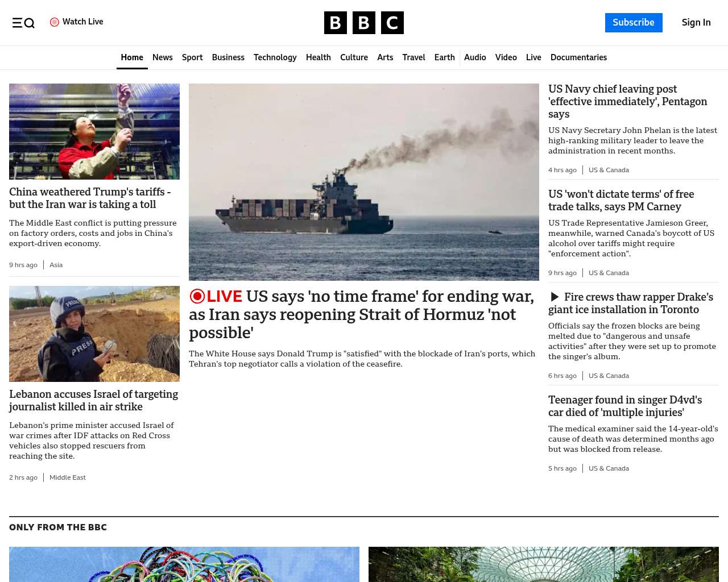This screenshot has height=582, width=728.
Task: Click the Chinese factory worker thumbnail
Action: click(x=94, y=132)
